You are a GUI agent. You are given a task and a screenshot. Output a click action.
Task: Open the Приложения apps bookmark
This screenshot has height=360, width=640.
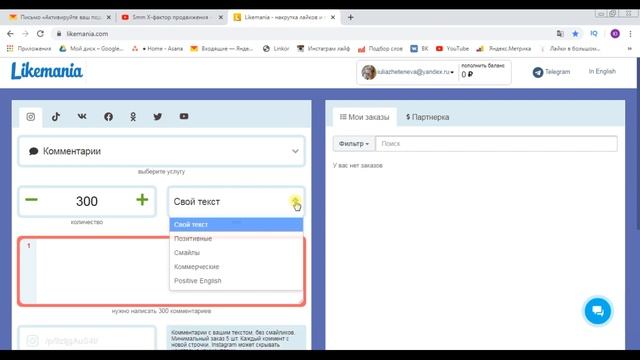click(29, 49)
